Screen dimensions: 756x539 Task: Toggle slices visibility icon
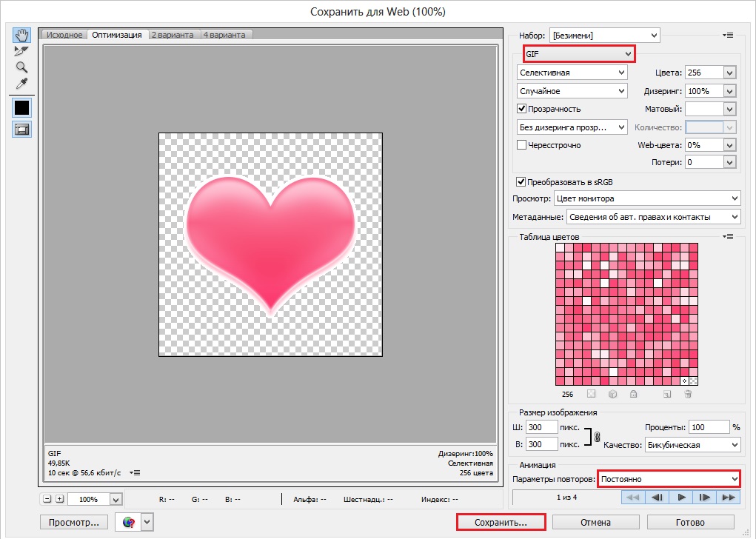21,130
